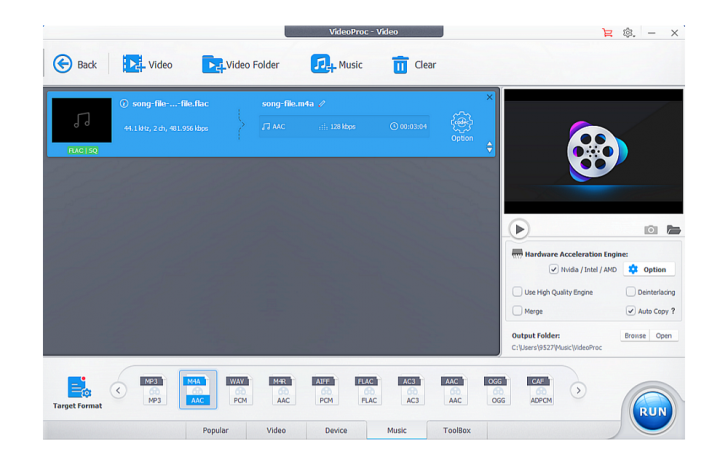This screenshot has width=728, height=465.
Task: Open the snapshot folder icon under preview
Action: click(x=673, y=230)
